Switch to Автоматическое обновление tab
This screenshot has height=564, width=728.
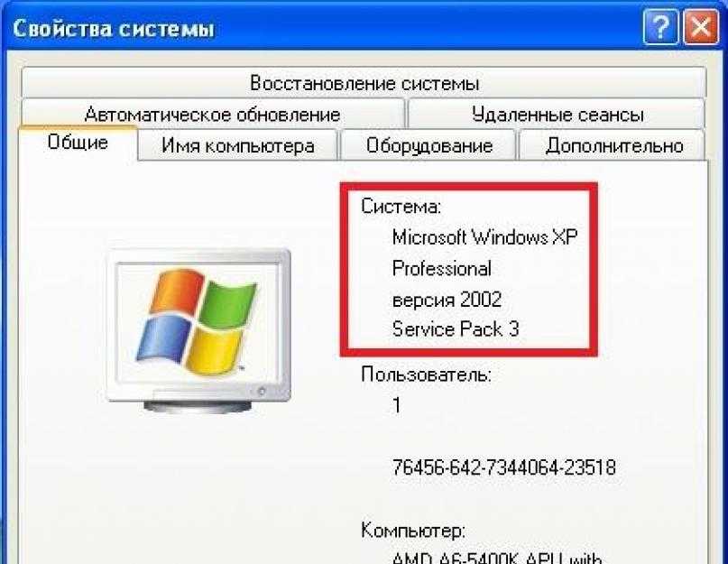pyautogui.click(x=213, y=115)
